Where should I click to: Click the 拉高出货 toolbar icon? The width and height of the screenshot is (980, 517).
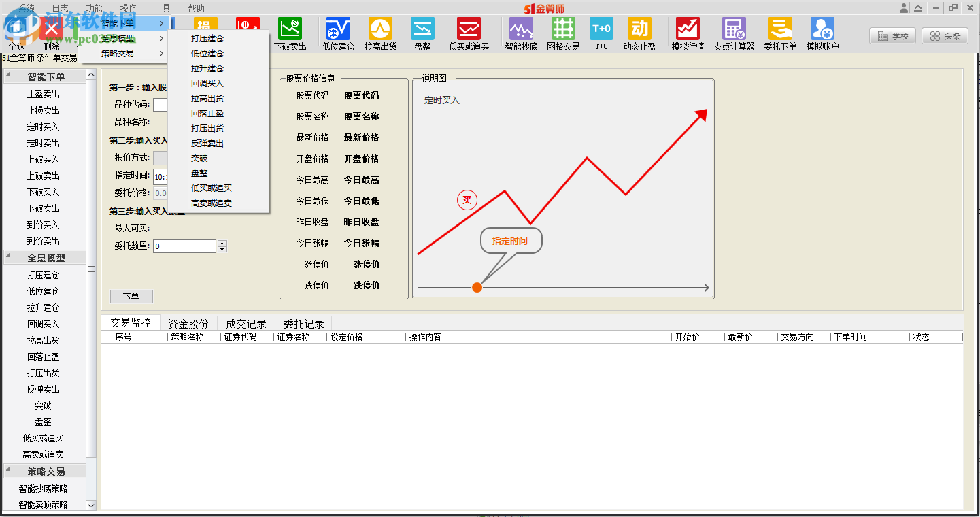pyautogui.click(x=380, y=32)
